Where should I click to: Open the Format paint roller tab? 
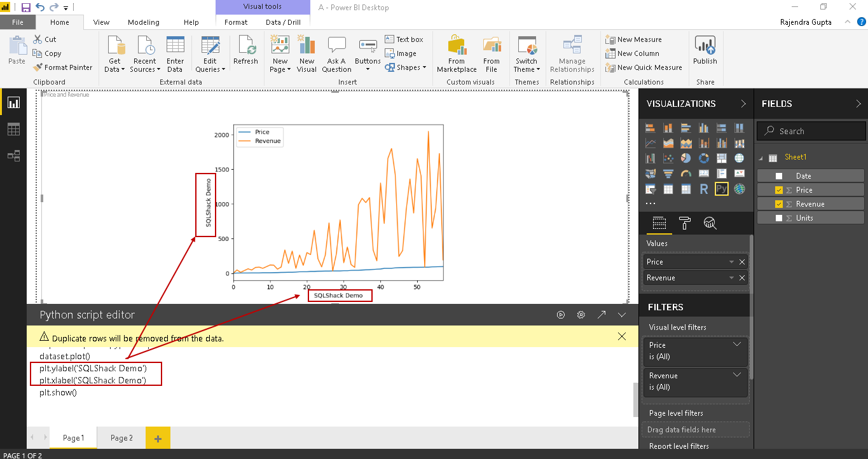(x=685, y=223)
